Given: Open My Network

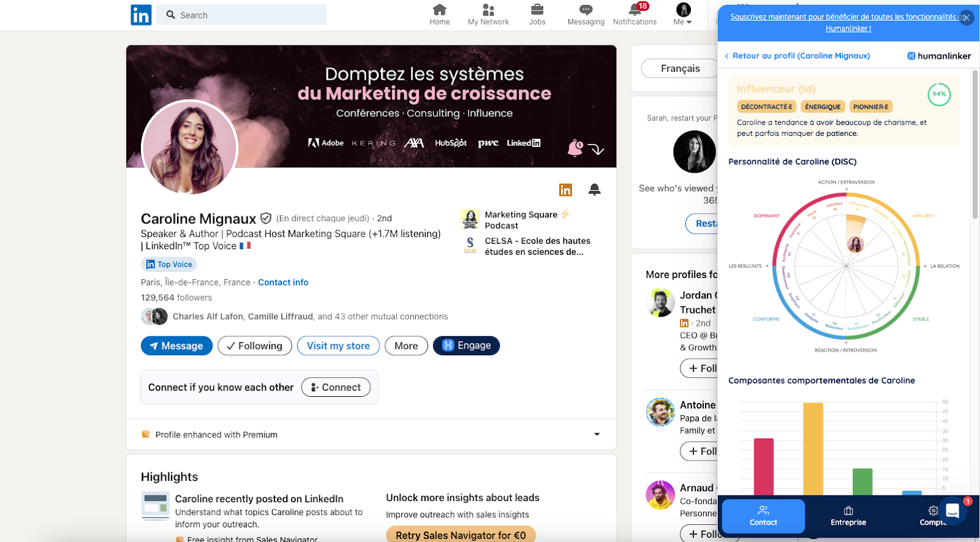Looking at the screenshot, I should [488, 15].
